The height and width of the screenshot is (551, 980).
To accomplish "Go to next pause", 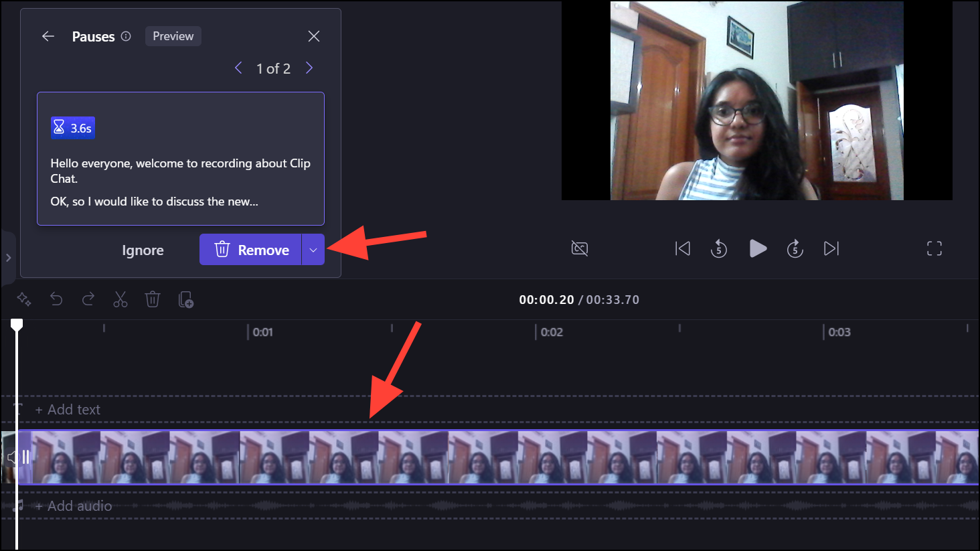I will pos(309,68).
